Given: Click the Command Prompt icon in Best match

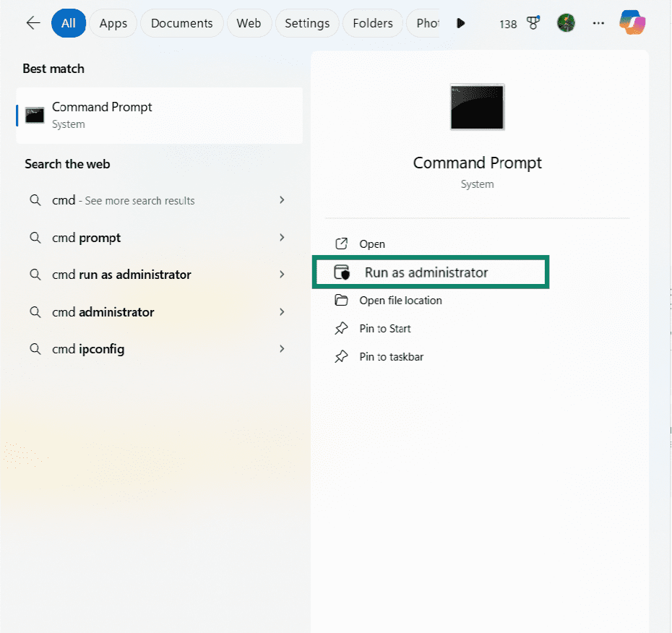Looking at the screenshot, I should click(x=35, y=116).
